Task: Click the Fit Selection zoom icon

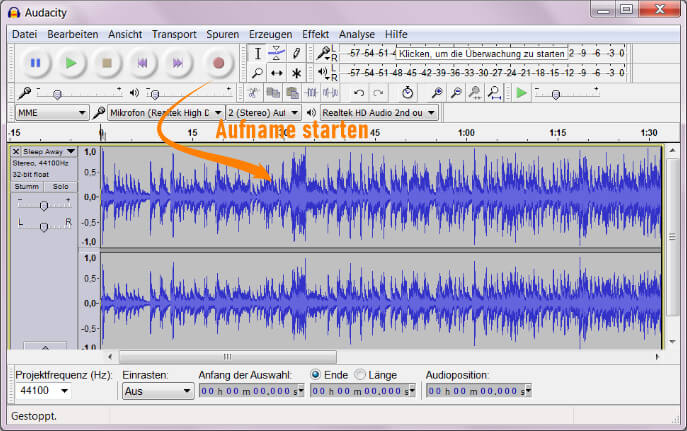Action: click(475, 92)
